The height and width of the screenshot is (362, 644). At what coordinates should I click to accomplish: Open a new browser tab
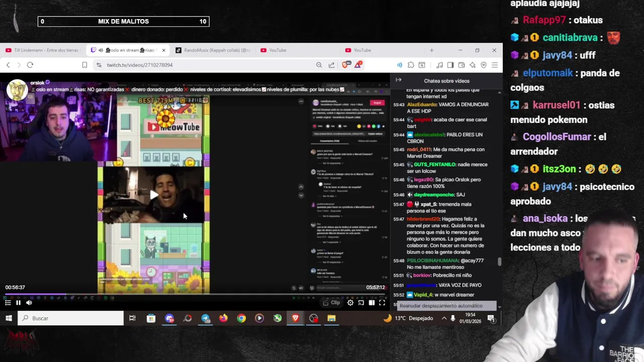431,50
